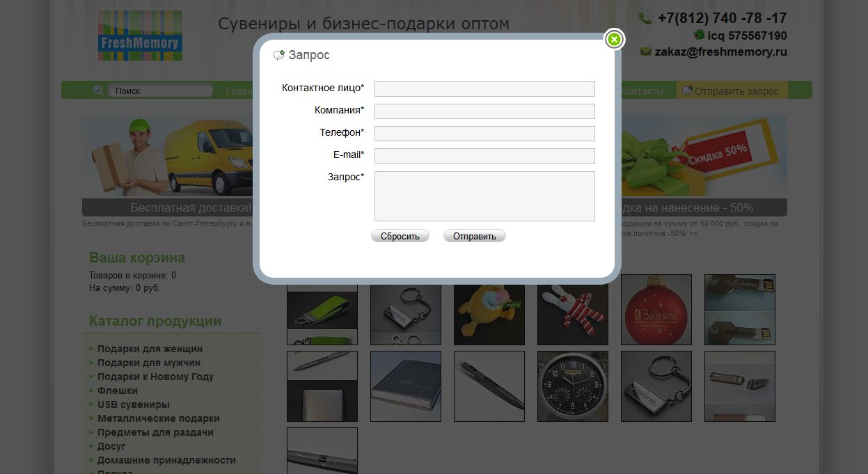Click the phone icon near number
The width and height of the screenshot is (868, 474).
pyautogui.click(x=646, y=18)
